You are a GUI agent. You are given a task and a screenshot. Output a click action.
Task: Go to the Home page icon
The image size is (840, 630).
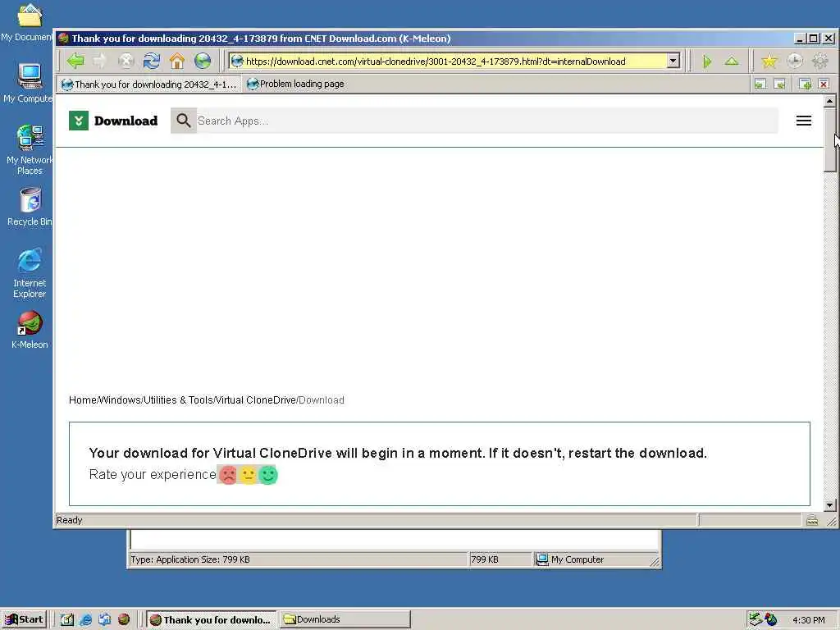pyautogui.click(x=177, y=61)
